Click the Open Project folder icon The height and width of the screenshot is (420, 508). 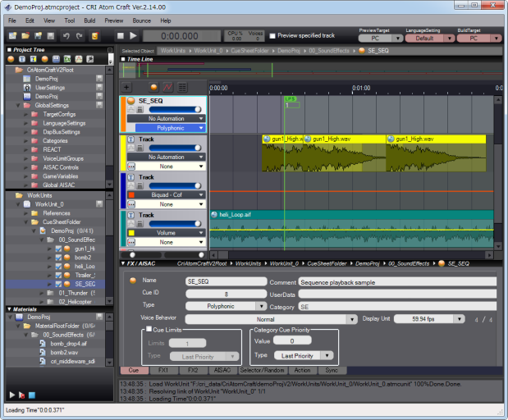point(26,36)
